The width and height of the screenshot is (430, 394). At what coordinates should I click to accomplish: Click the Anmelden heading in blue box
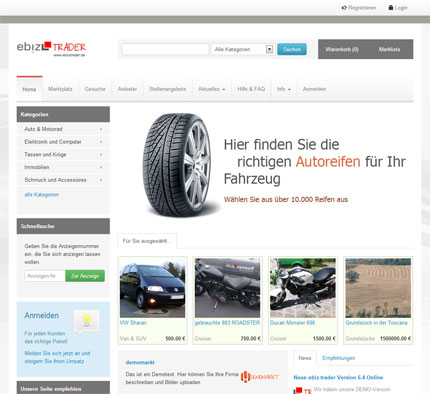click(41, 315)
